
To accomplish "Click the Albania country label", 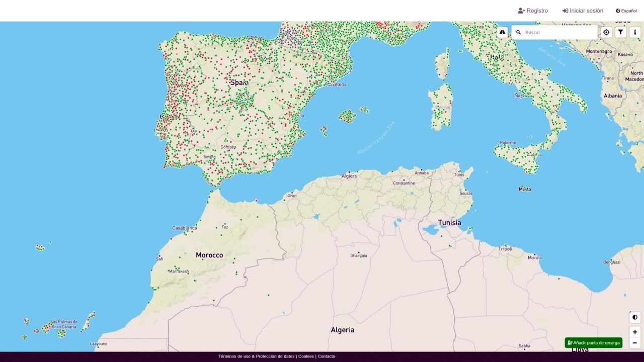I will coord(613,96).
